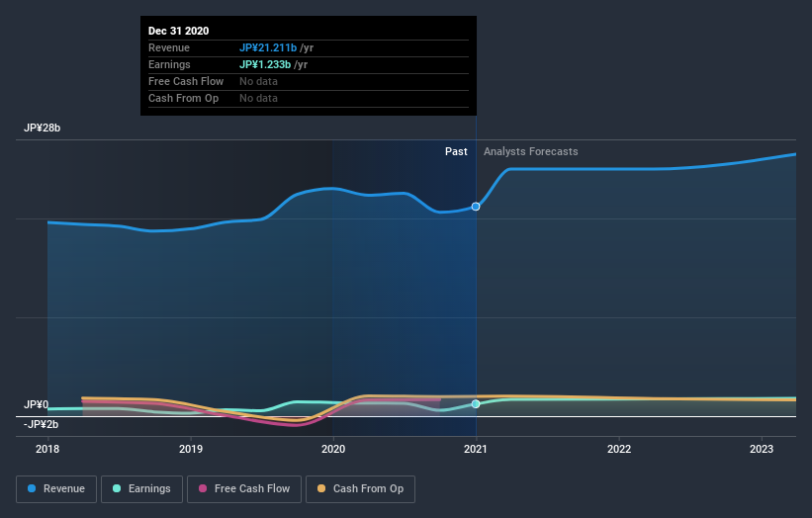Click the tooltip Free Cash Flow row label
The image size is (812, 518).
[x=186, y=81]
